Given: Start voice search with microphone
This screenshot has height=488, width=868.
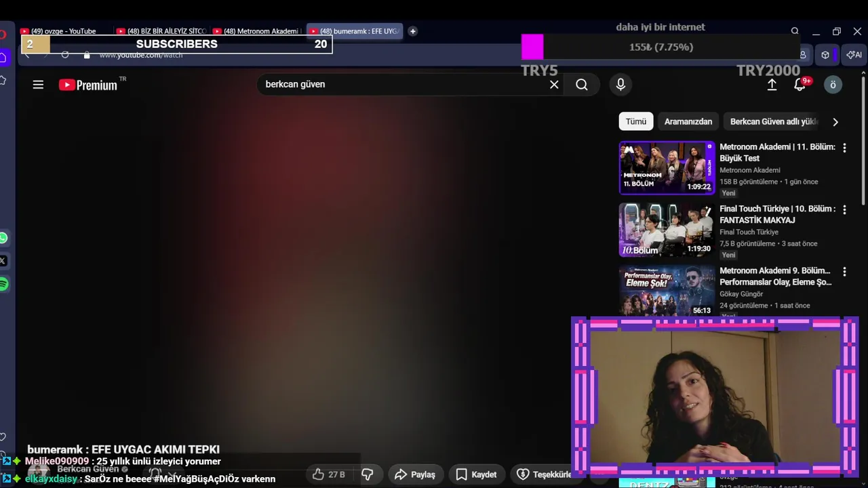Looking at the screenshot, I should (620, 84).
